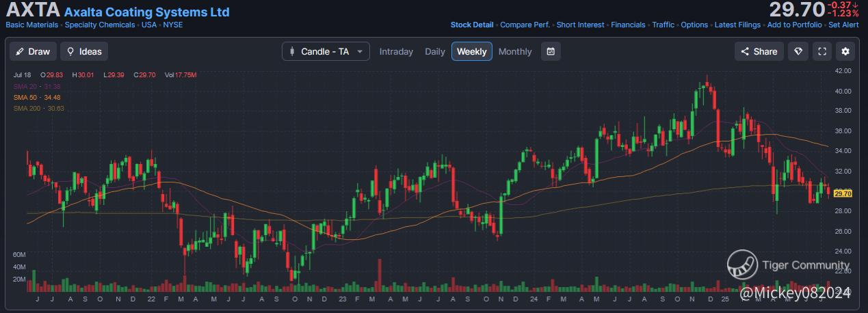Screen dimensions: 868x313
Task: Open the date range calendar icon
Action: [551, 51]
